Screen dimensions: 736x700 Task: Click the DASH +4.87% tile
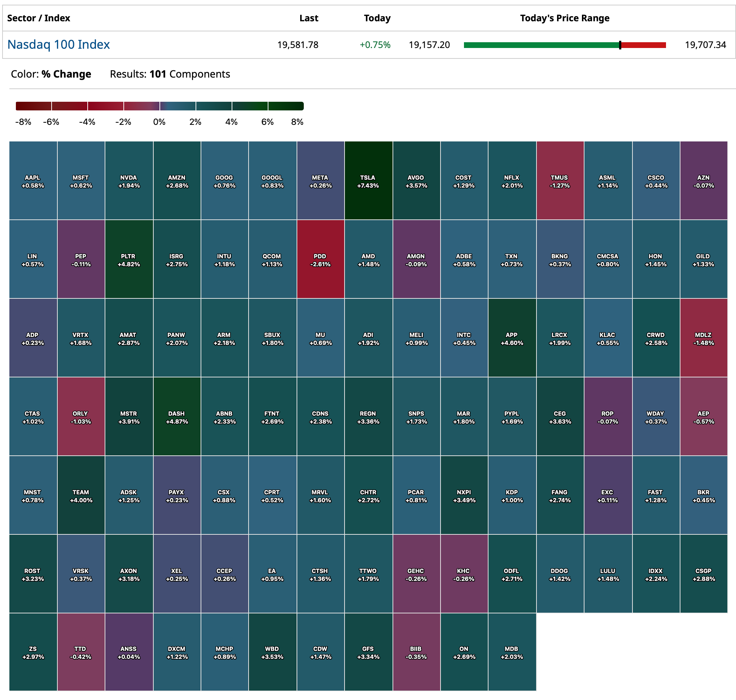177,416
